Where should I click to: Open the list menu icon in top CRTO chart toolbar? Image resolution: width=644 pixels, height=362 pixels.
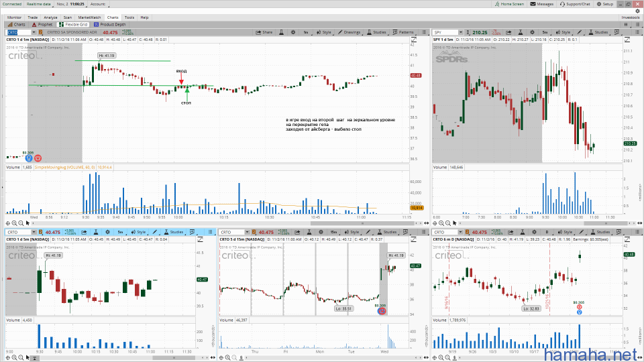(x=424, y=32)
